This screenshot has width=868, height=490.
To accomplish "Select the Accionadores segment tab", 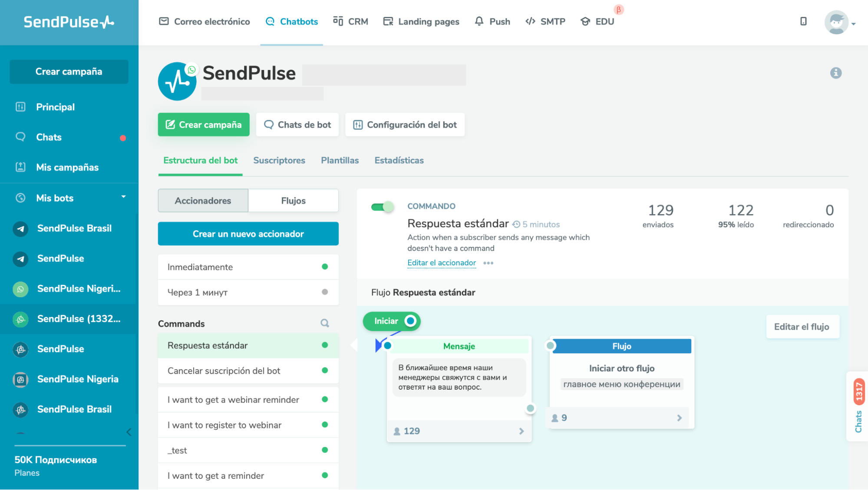I will tap(203, 201).
